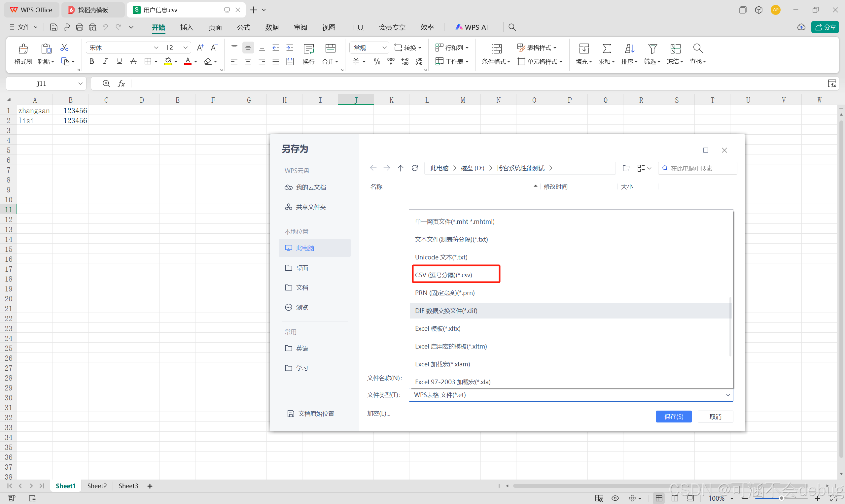The image size is (845, 504).
Task: Click the Cut scissors icon
Action: click(x=64, y=48)
